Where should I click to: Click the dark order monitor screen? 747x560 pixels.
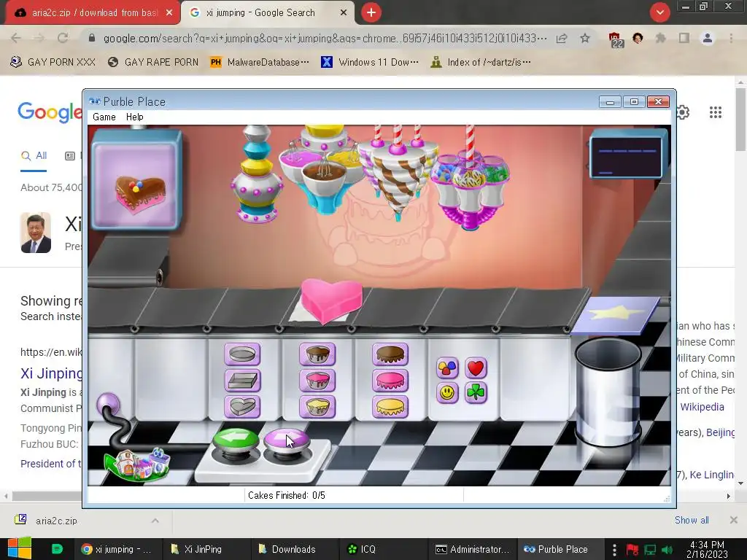(x=625, y=156)
